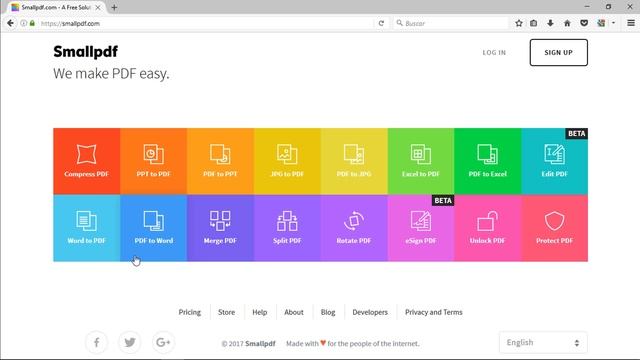Select the Unlock PDF tool
Screen dimensions: 640x360
click(488, 228)
